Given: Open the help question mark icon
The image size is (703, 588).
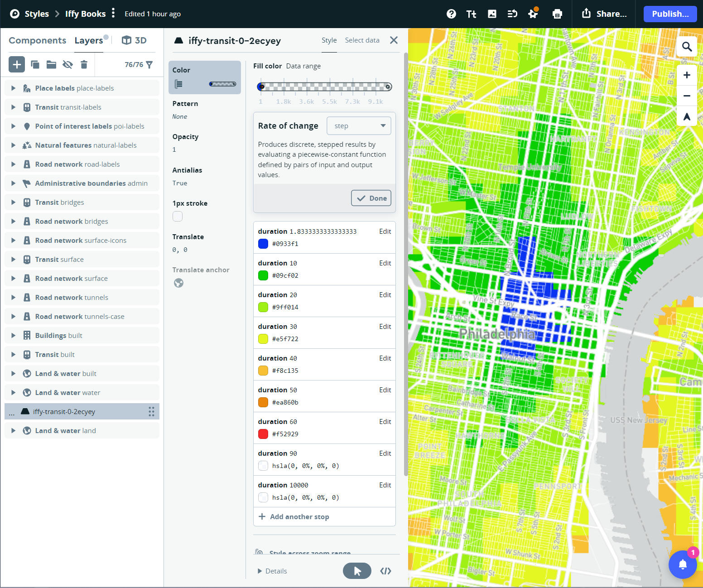Looking at the screenshot, I should [x=451, y=14].
